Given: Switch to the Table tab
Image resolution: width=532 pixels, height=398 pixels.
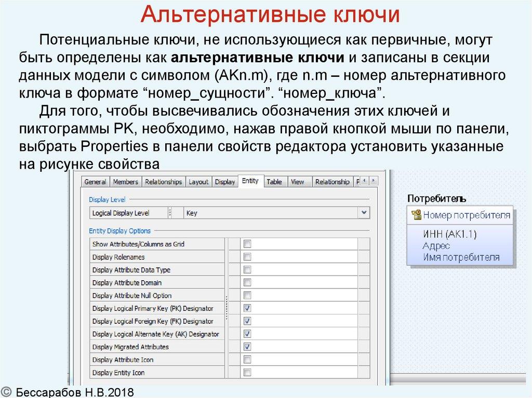Looking at the screenshot, I should click(x=274, y=182).
